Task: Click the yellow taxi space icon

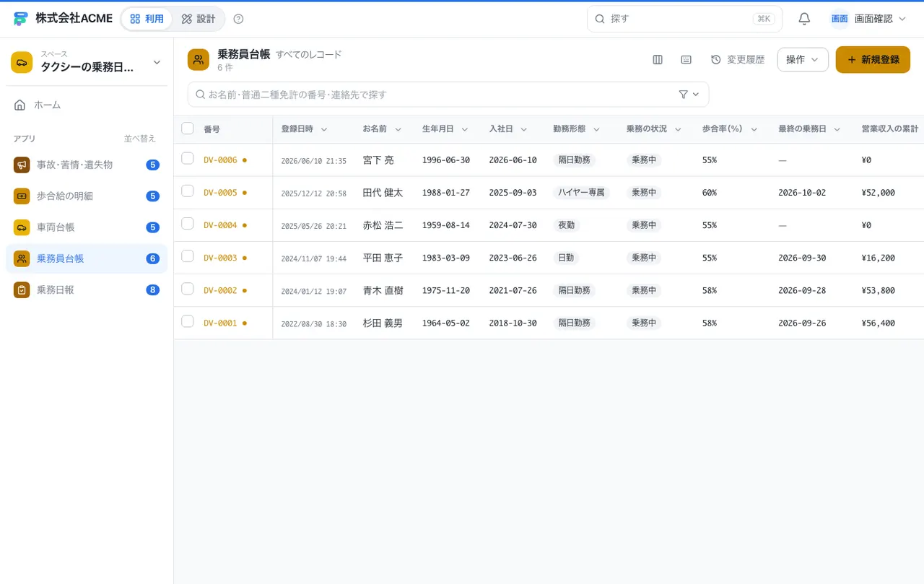Action: 22,62
